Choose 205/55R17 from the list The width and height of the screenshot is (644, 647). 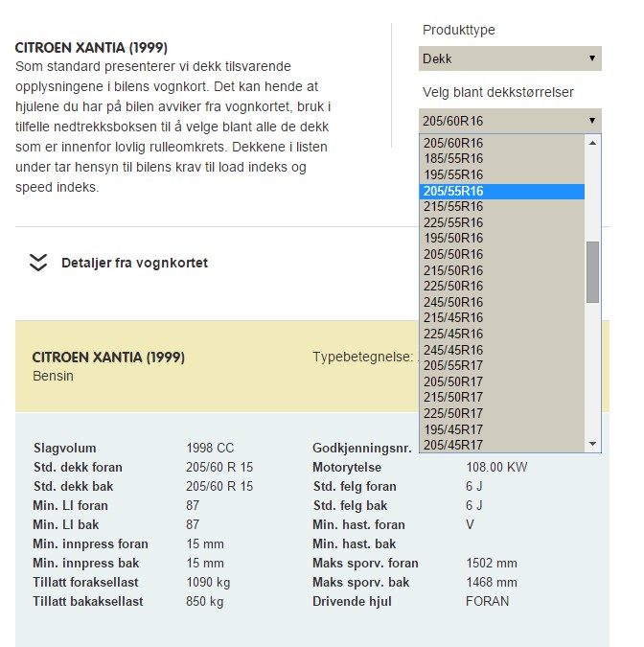pyautogui.click(x=501, y=365)
